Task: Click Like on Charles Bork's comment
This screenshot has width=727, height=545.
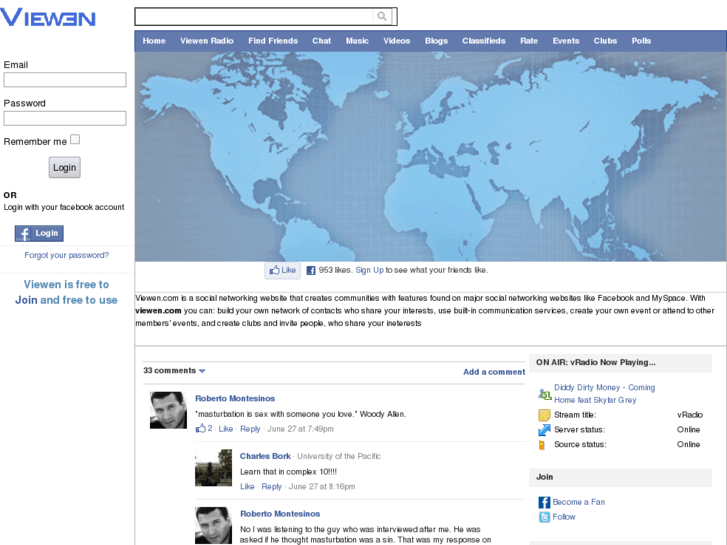Action: tap(247, 486)
